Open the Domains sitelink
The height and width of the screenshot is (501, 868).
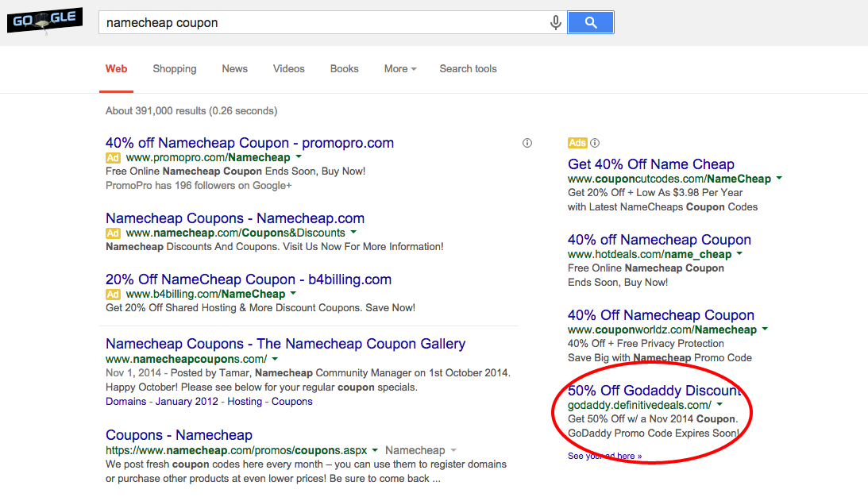(125, 401)
